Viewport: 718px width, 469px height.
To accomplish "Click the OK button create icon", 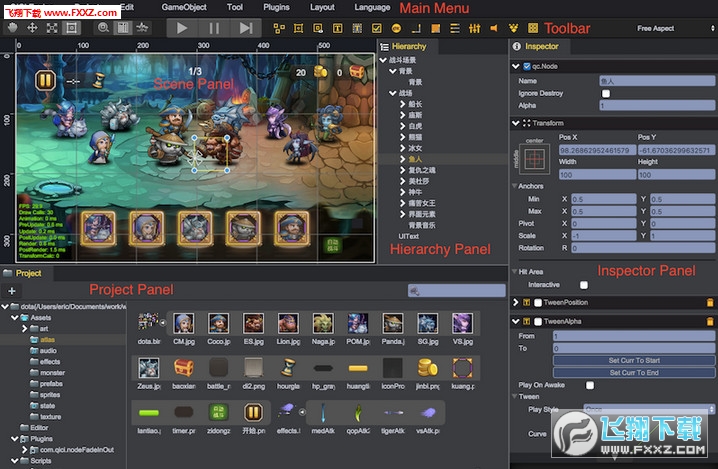I will pos(396,28).
